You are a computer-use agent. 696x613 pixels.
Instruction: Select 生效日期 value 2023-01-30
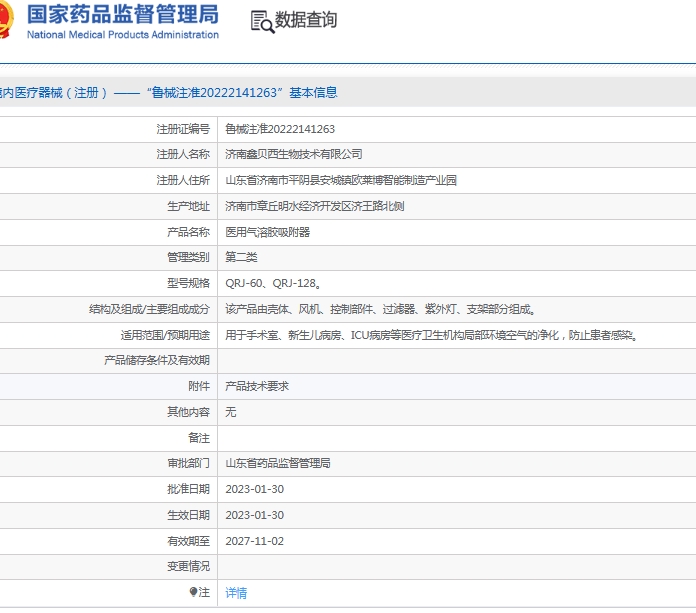(255, 515)
